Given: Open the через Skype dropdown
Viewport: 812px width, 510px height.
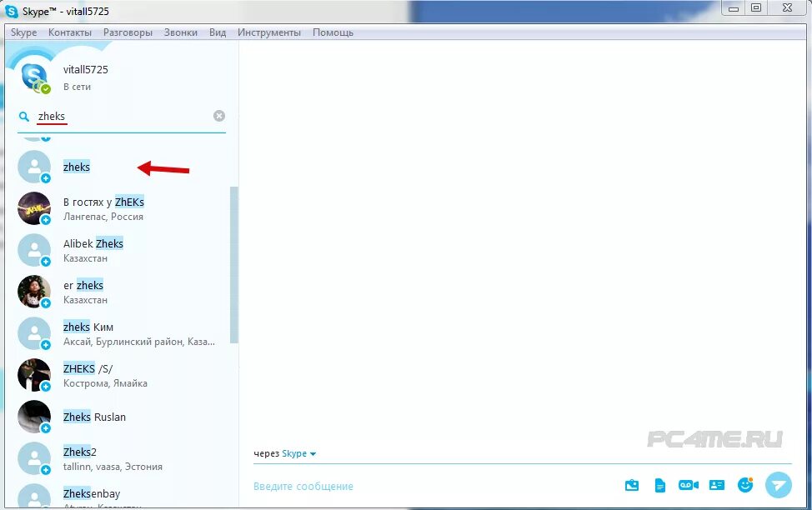Looking at the screenshot, I should click(285, 453).
